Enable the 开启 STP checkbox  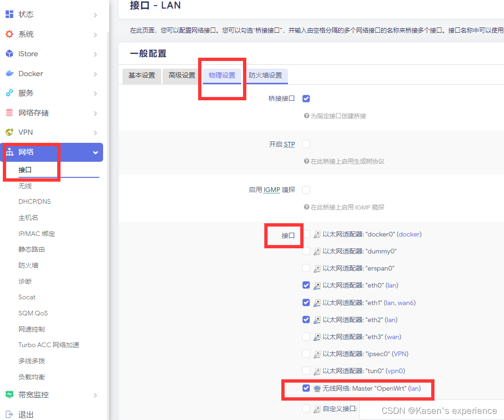click(x=306, y=144)
